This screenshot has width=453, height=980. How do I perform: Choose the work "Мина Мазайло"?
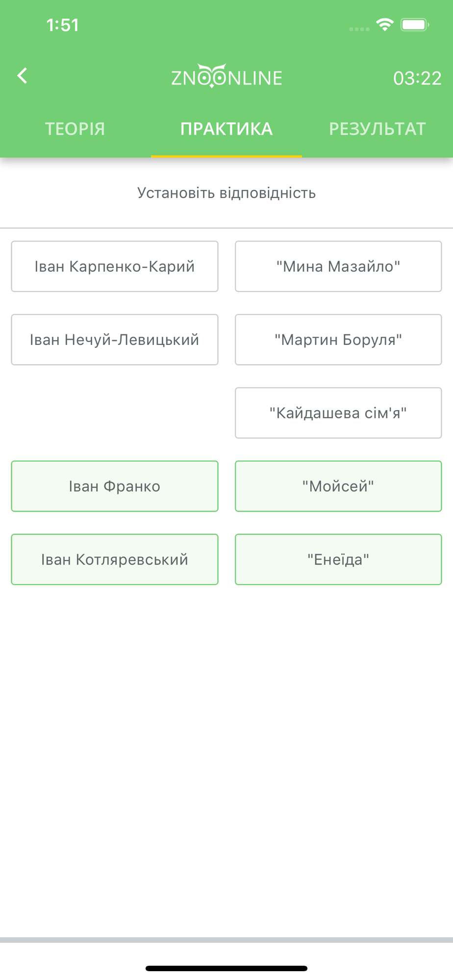click(x=338, y=267)
